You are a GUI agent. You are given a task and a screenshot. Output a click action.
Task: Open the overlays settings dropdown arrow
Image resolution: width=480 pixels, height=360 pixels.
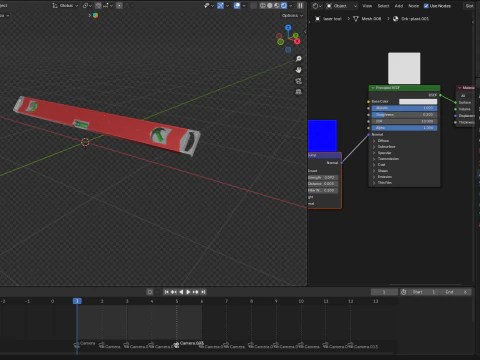(x=244, y=5)
